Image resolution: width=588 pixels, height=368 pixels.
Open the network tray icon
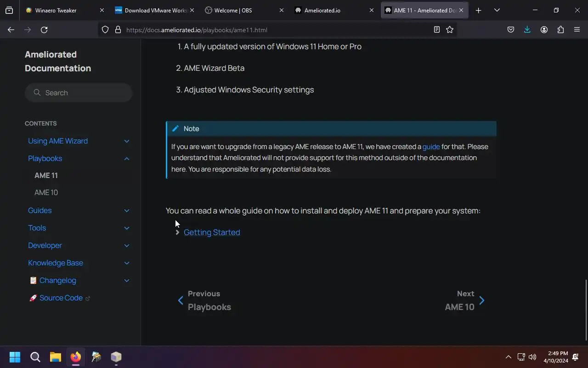pos(521,357)
